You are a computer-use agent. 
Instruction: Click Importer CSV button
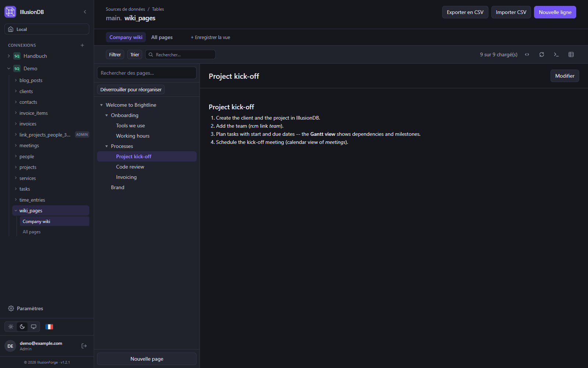511,12
